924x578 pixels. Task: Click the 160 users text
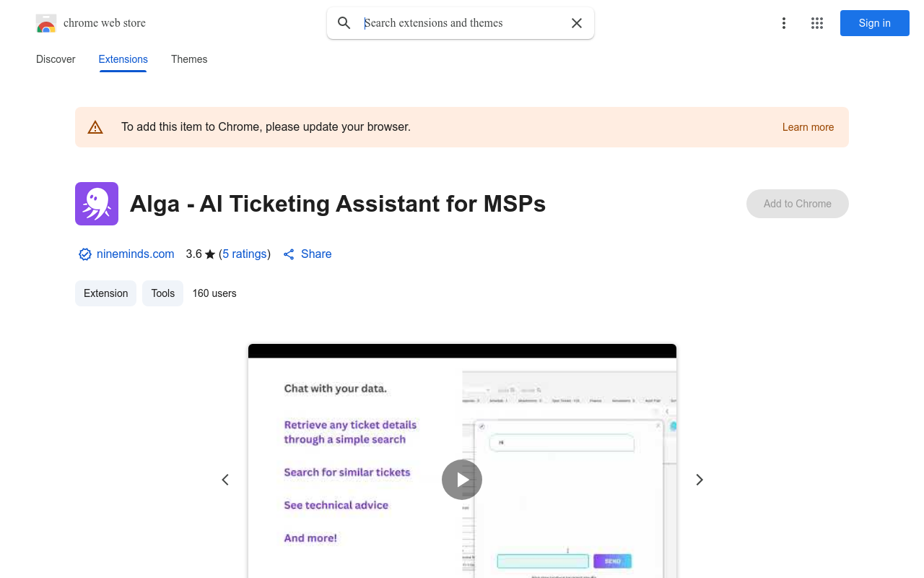(214, 293)
